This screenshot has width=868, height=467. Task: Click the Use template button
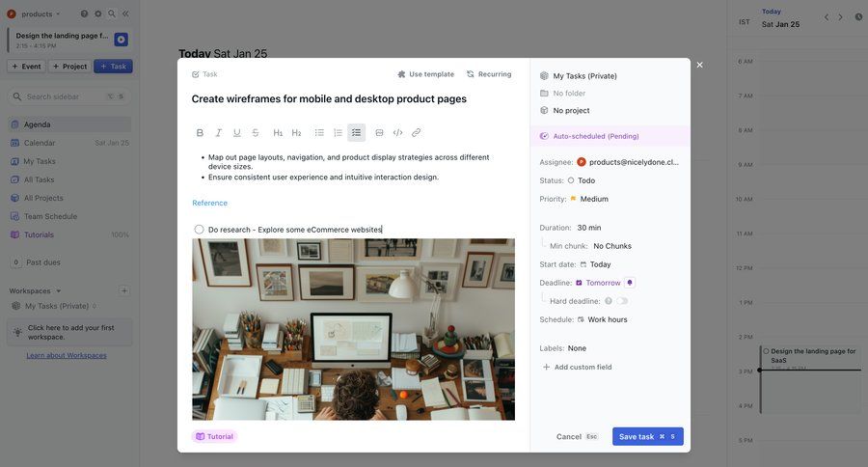425,74
